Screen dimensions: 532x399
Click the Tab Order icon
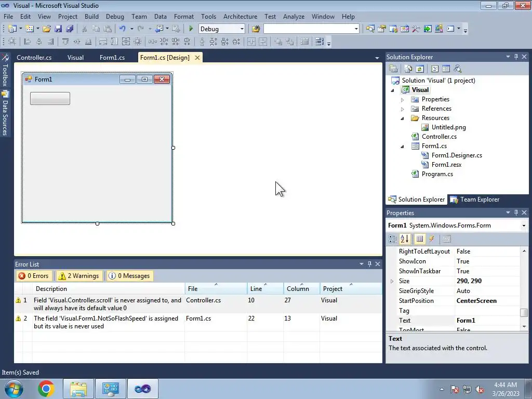[x=320, y=42]
